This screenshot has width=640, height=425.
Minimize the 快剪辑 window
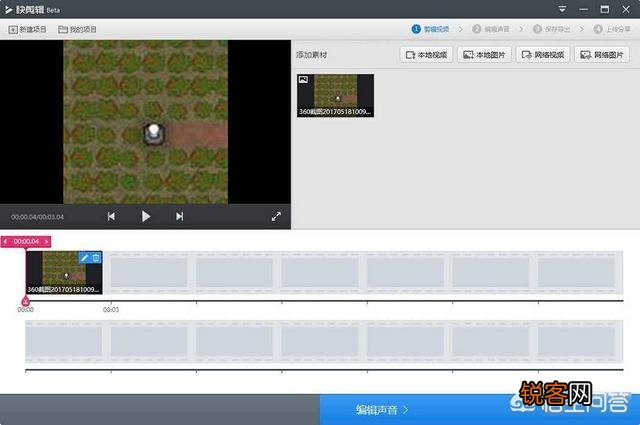tap(584, 9)
